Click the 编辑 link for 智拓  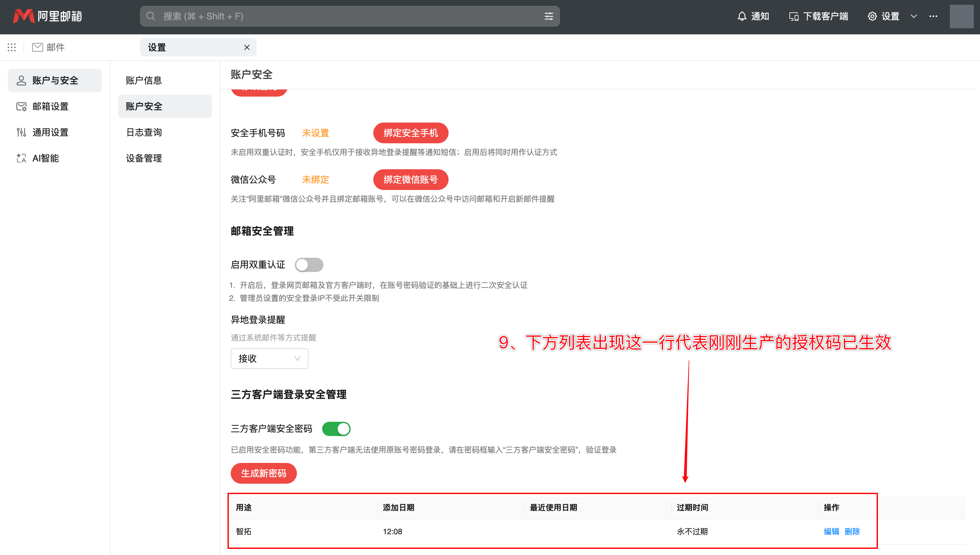pyautogui.click(x=831, y=531)
